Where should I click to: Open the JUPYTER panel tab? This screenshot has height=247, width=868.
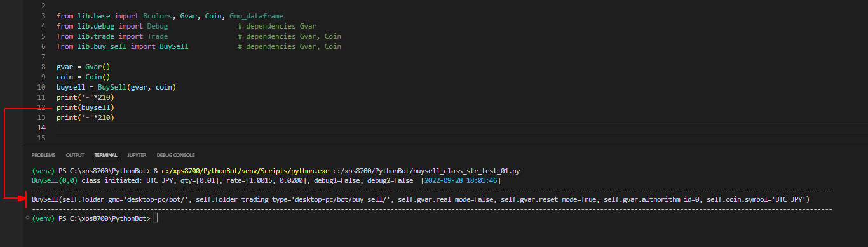[137, 155]
